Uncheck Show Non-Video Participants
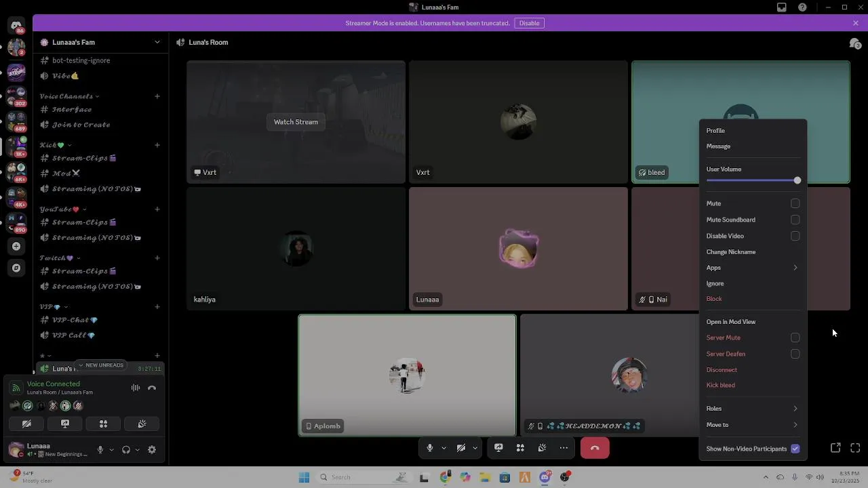Viewport: 868px width, 488px height. point(795,449)
